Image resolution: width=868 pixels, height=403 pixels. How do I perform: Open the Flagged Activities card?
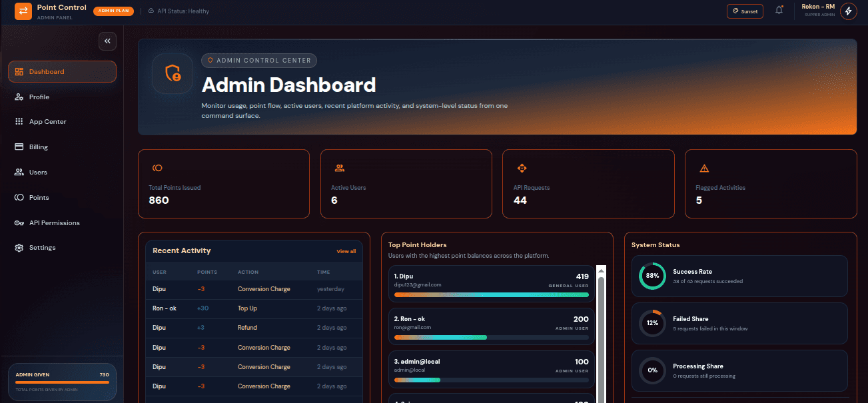(771, 184)
